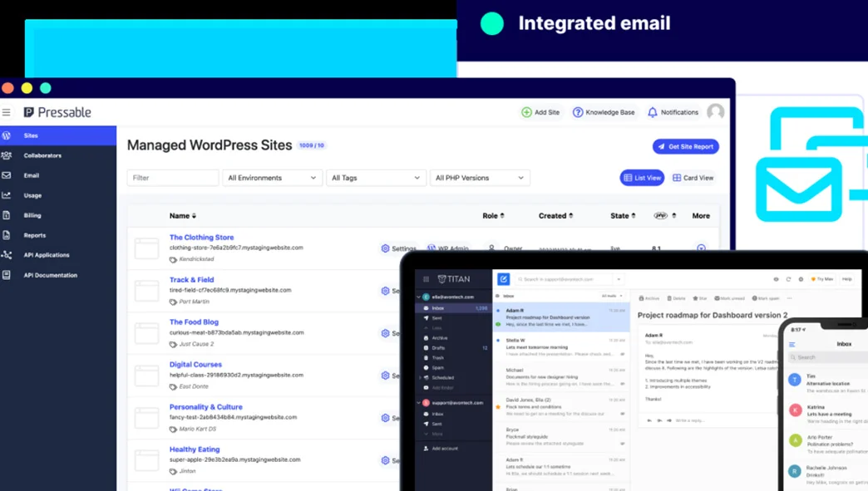Click the Pressable logo
The height and width of the screenshot is (491, 868).
[x=57, y=112]
